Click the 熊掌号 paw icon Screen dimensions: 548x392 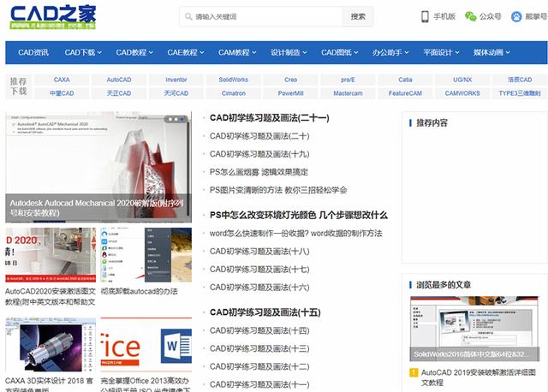pos(516,16)
